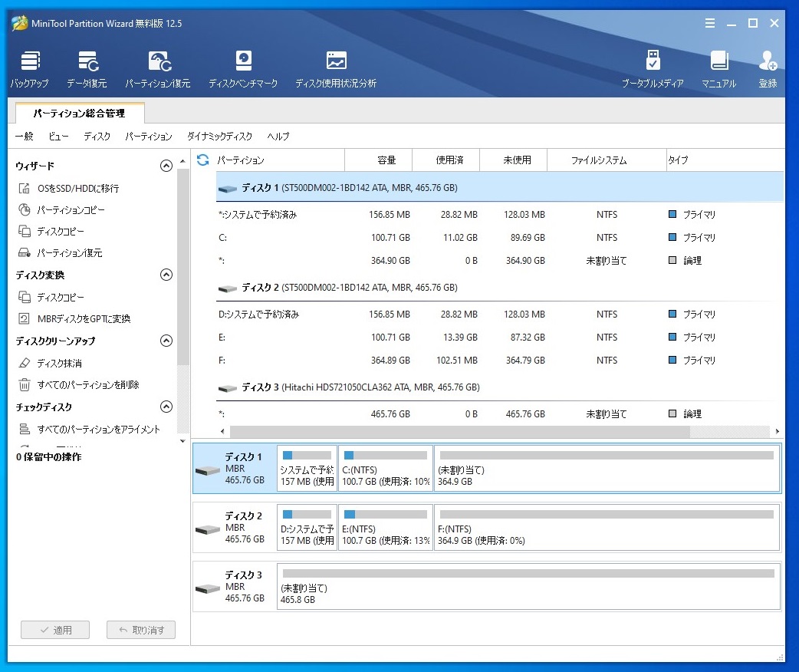Click すべてのパーティションを削除 trash icon
This screenshot has height=672, width=799.
pos(24,384)
